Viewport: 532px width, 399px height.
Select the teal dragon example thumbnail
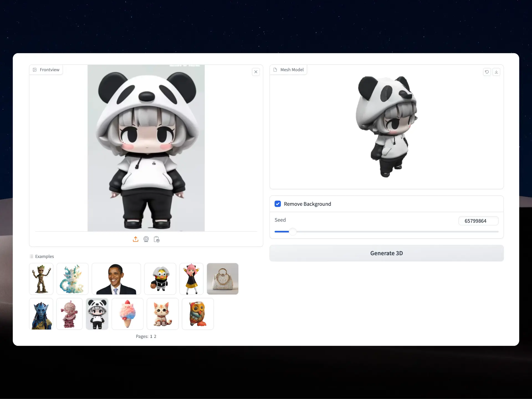pos(72,279)
